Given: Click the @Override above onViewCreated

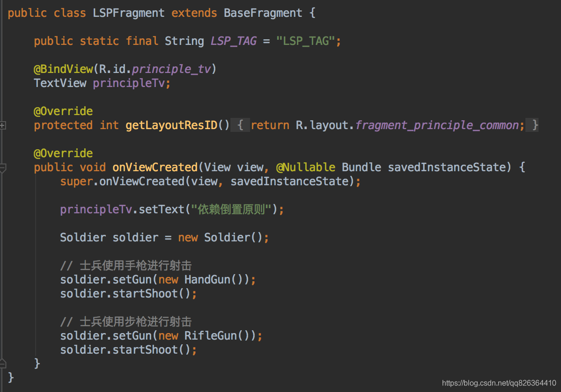Looking at the screenshot, I should tap(63, 153).
